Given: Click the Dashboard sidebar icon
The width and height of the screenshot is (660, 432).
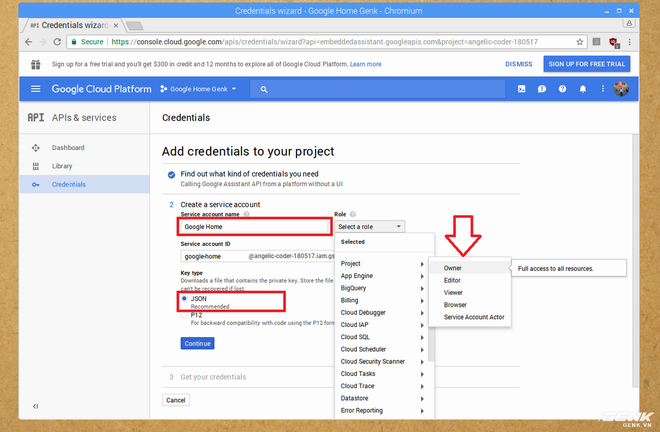Looking at the screenshot, I should (36, 148).
